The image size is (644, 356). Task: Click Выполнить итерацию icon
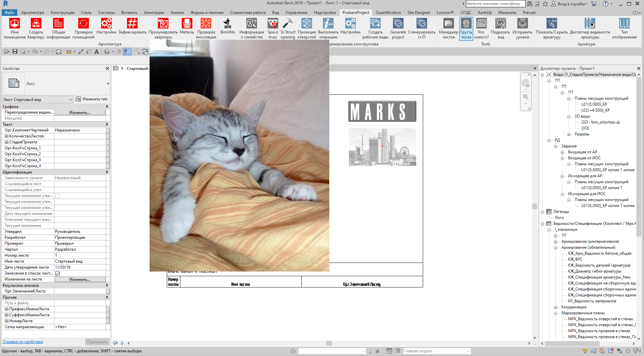point(328,24)
